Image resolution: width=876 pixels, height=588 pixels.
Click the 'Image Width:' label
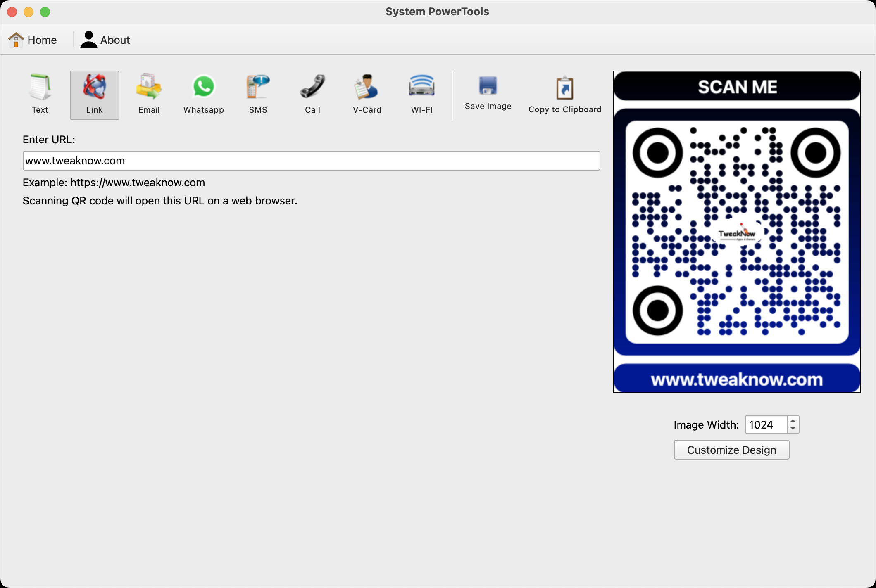tap(706, 425)
